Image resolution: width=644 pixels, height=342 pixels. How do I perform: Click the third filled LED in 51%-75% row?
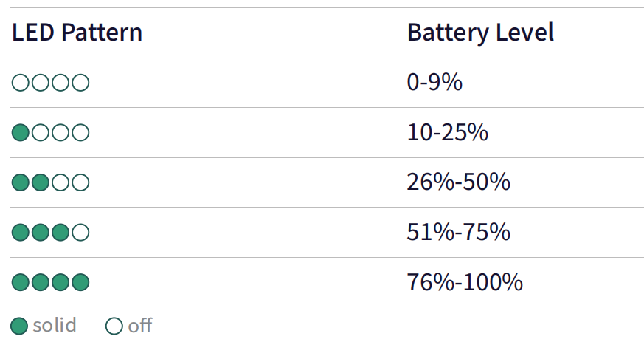[x=60, y=232]
